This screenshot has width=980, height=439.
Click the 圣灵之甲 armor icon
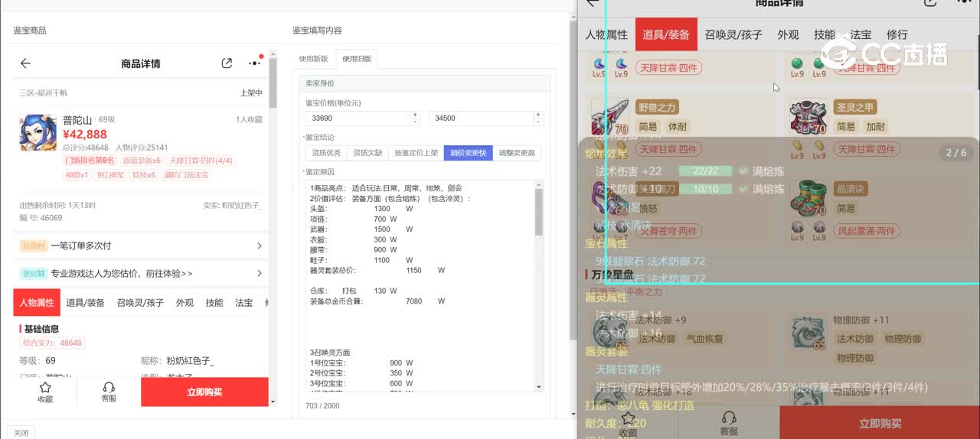pyautogui.click(x=808, y=117)
